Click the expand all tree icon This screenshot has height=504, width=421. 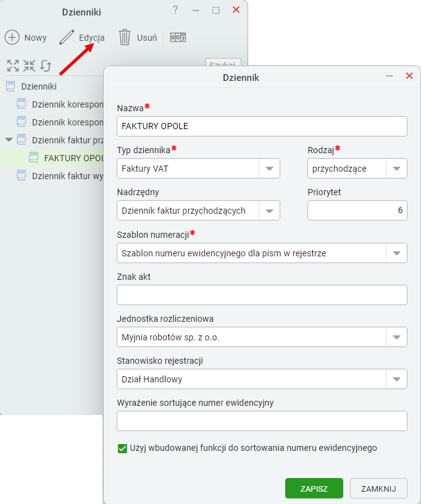tap(13, 65)
